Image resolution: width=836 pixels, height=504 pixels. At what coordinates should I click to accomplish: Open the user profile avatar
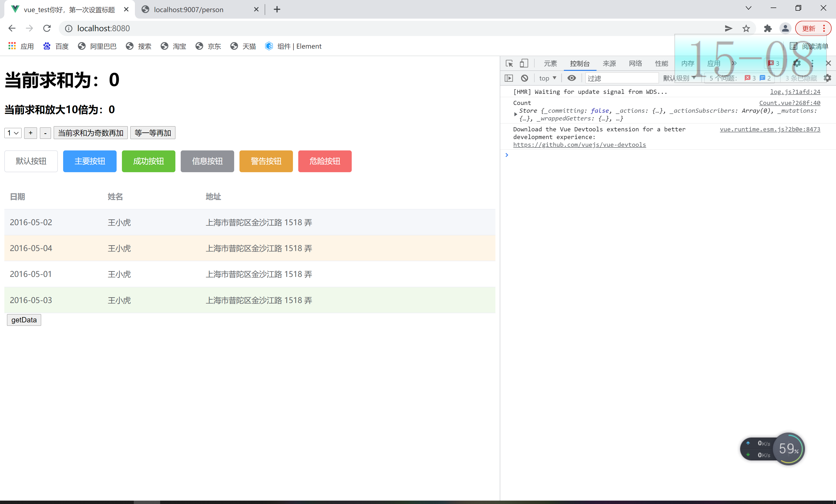point(785,29)
